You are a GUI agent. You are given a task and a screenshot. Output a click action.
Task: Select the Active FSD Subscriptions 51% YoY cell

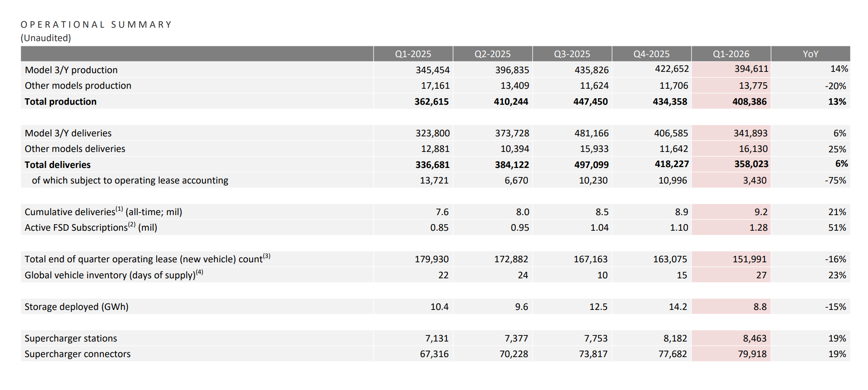pyautogui.click(x=837, y=228)
